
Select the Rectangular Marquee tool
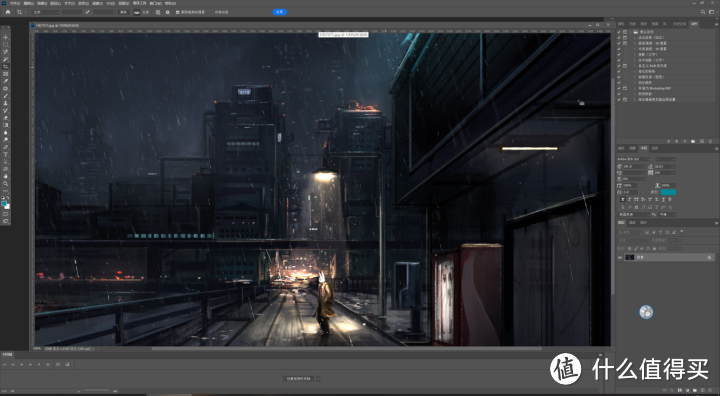[x=6, y=45]
